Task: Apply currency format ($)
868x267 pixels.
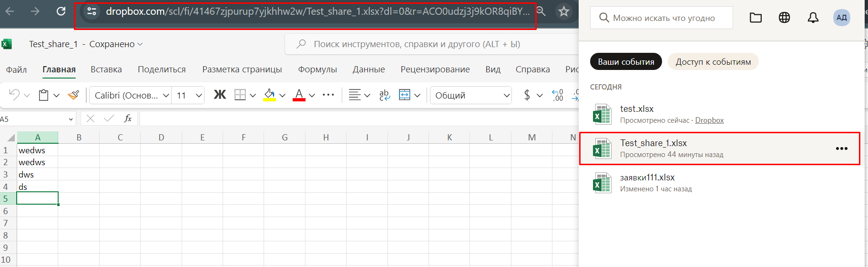Action: click(527, 95)
